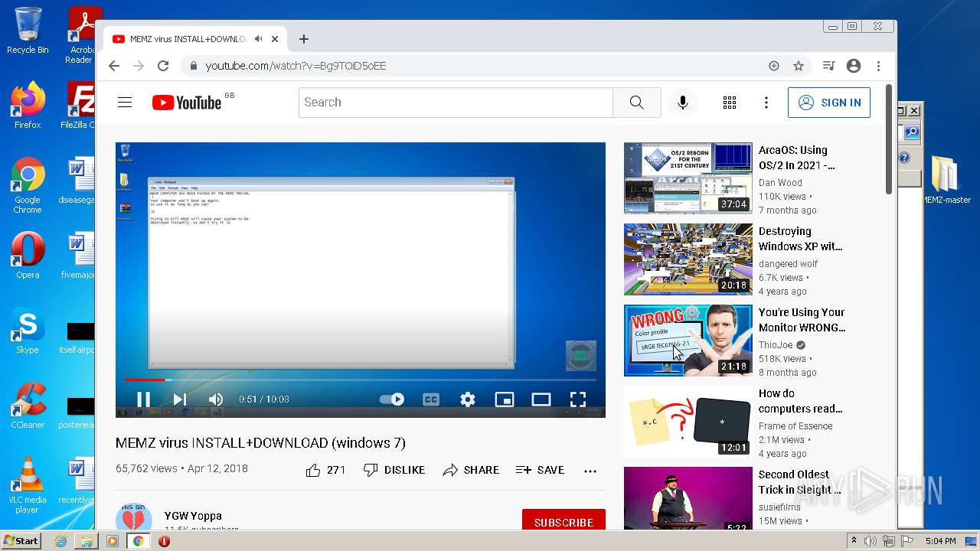Mute tab via speaker icon
The height and width of the screenshot is (551, 980).
pyautogui.click(x=259, y=39)
